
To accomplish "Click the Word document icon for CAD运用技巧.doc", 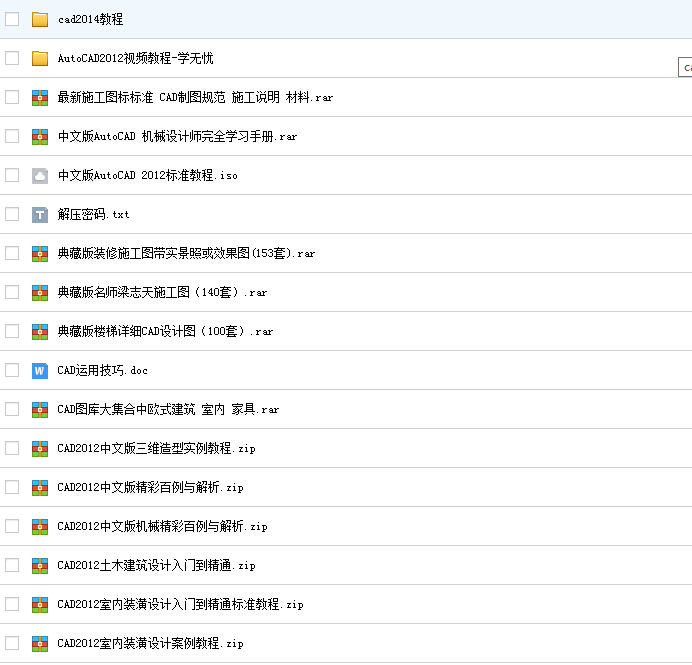I will point(40,370).
